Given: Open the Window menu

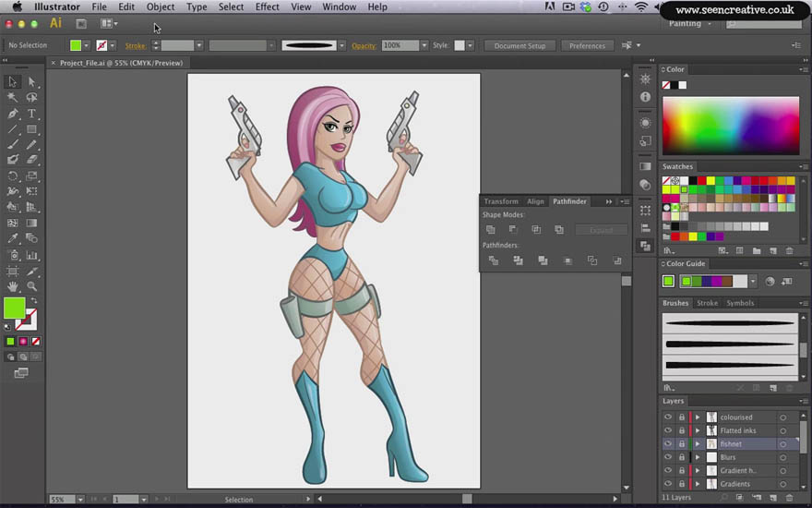Looking at the screenshot, I should point(340,7).
